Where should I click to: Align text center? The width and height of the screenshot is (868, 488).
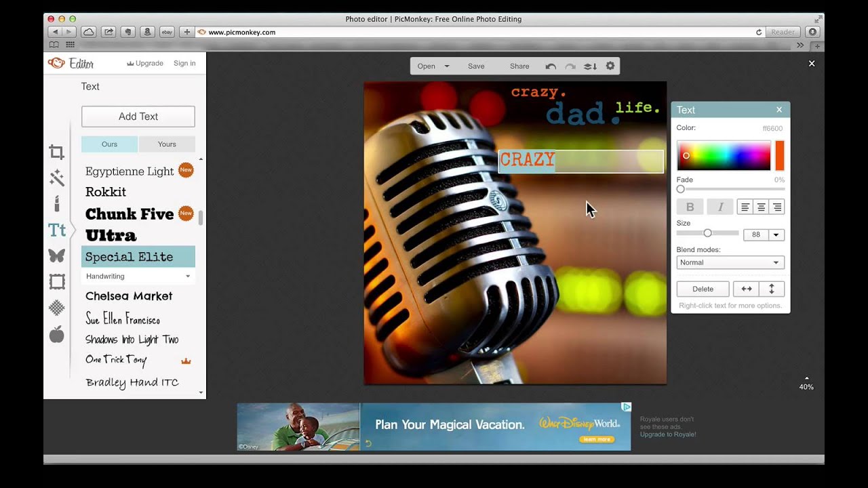point(761,207)
